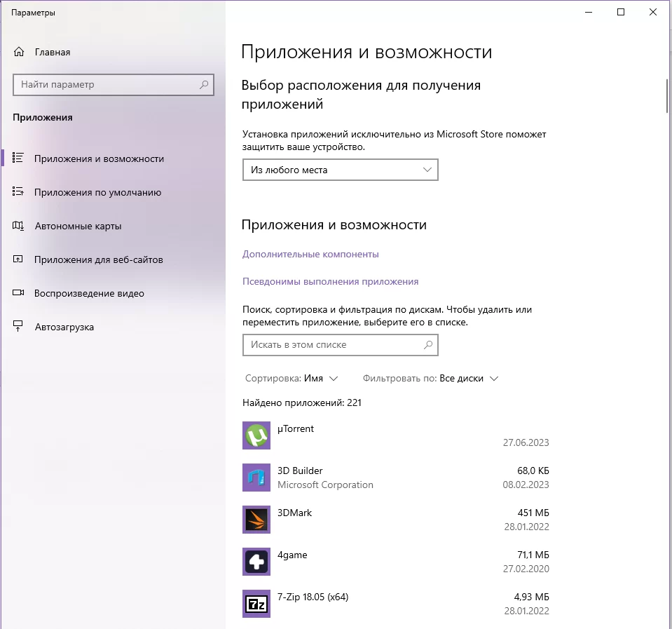672x629 pixels.
Task: Open the Дополнительные компоненты link
Action: click(310, 254)
